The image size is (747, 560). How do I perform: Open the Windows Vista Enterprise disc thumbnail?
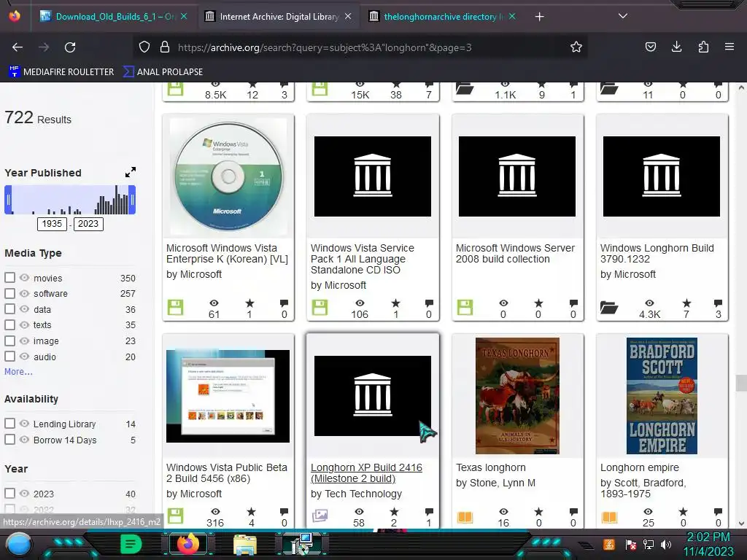[228, 176]
